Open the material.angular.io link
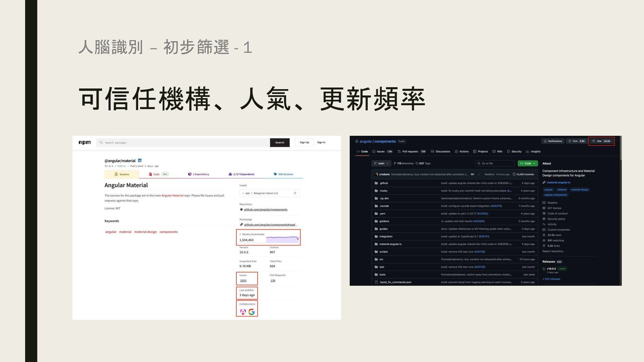Screen dimensions: 644x362 [558, 183]
